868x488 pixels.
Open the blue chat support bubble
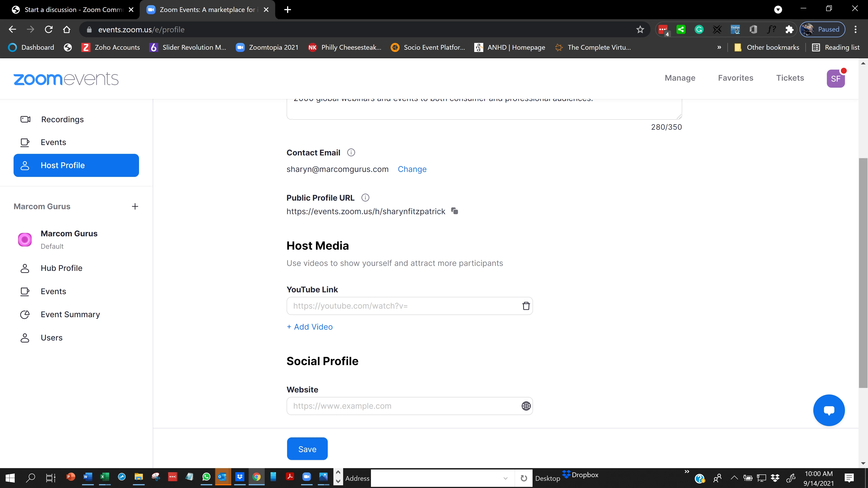click(829, 410)
